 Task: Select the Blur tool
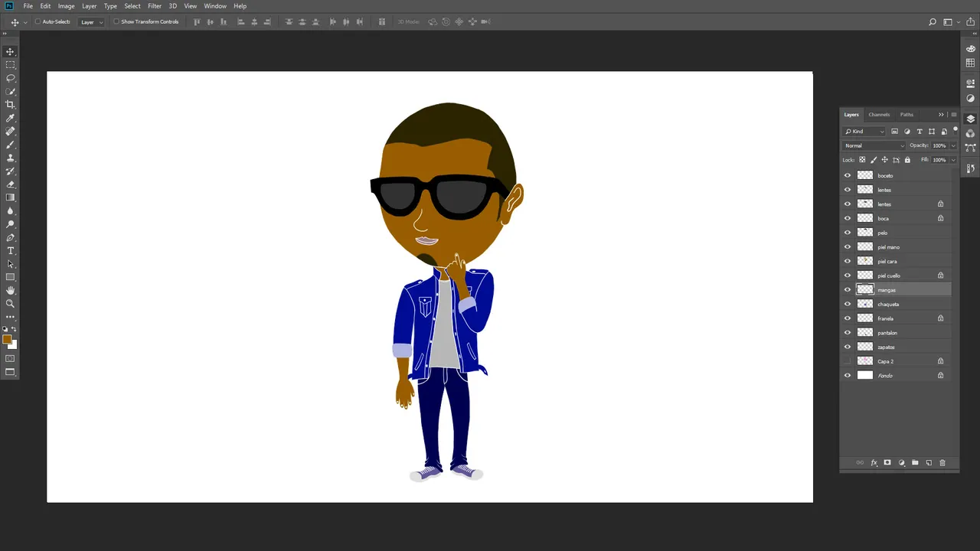coord(10,211)
